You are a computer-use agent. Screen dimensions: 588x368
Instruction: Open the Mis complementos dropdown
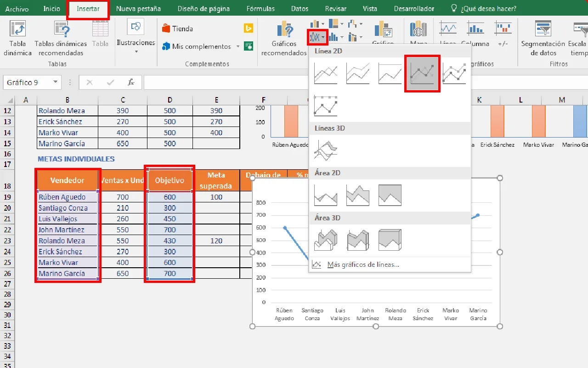pos(237,46)
